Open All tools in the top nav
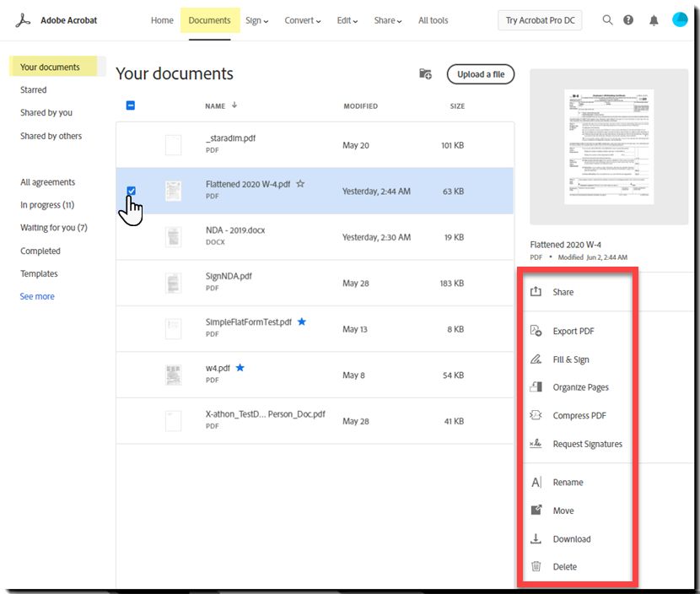Screen dimensions: 700x594 (x=433, y=20)
